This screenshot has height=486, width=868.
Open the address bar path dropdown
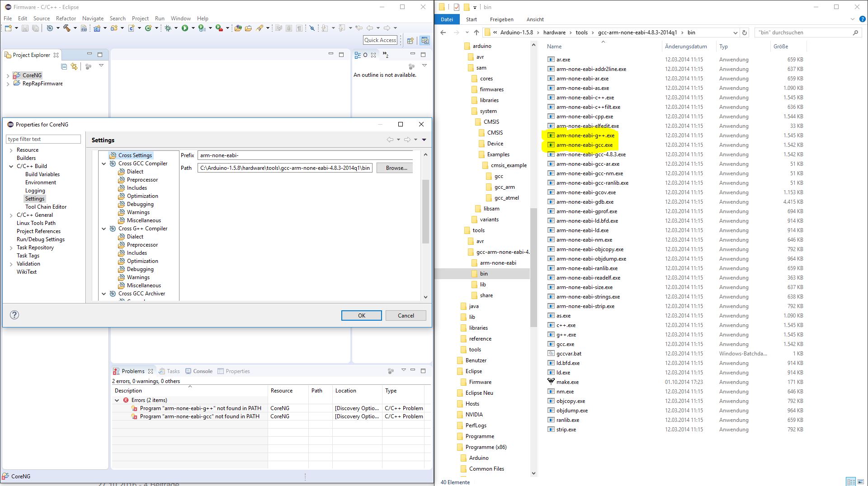(x=736, y=33)
